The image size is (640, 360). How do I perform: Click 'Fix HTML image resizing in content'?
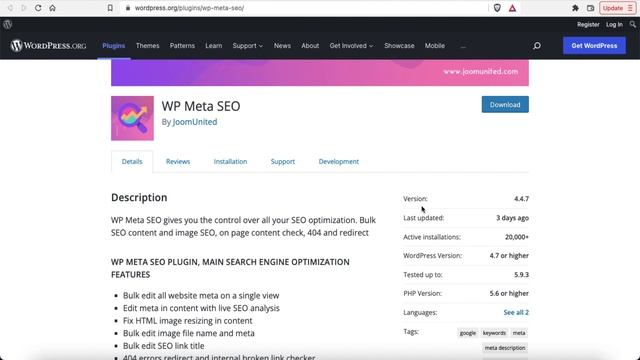pos(188,321)
